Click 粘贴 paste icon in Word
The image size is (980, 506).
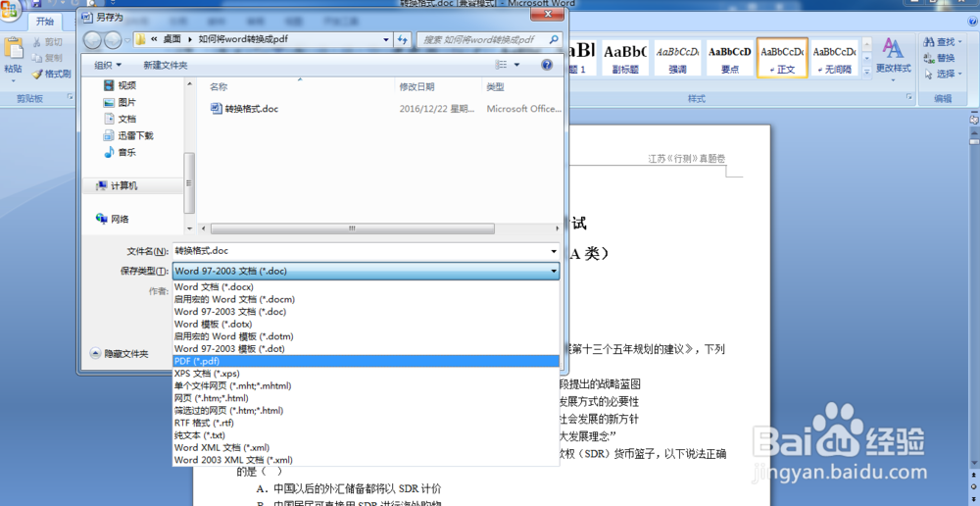pos(12,49)
